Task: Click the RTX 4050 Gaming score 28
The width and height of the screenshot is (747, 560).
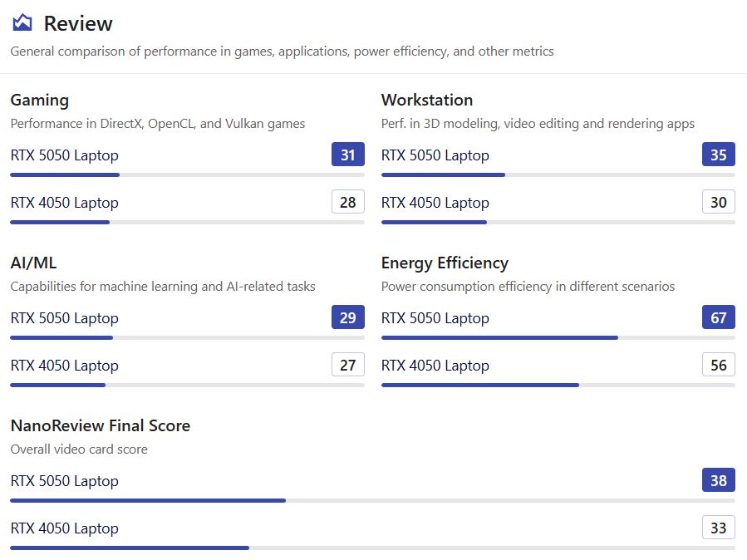Action: 347,203
